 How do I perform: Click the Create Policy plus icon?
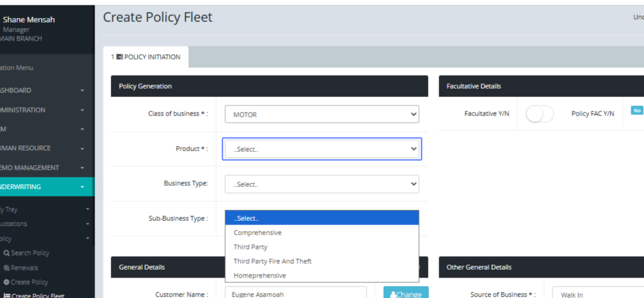(x=6, y=282)
